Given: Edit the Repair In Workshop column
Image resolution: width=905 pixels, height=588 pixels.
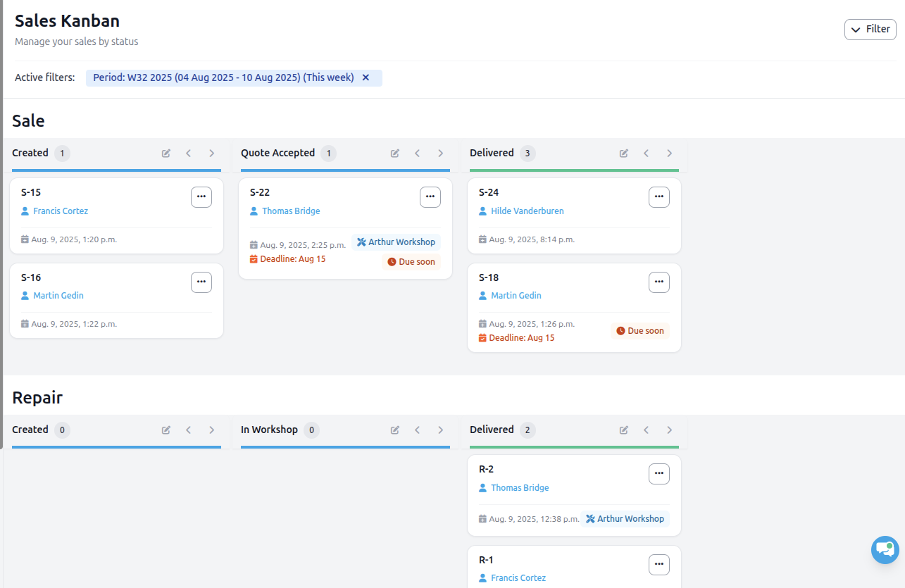Looking at the screenshot, I should [x=395, y=430].
